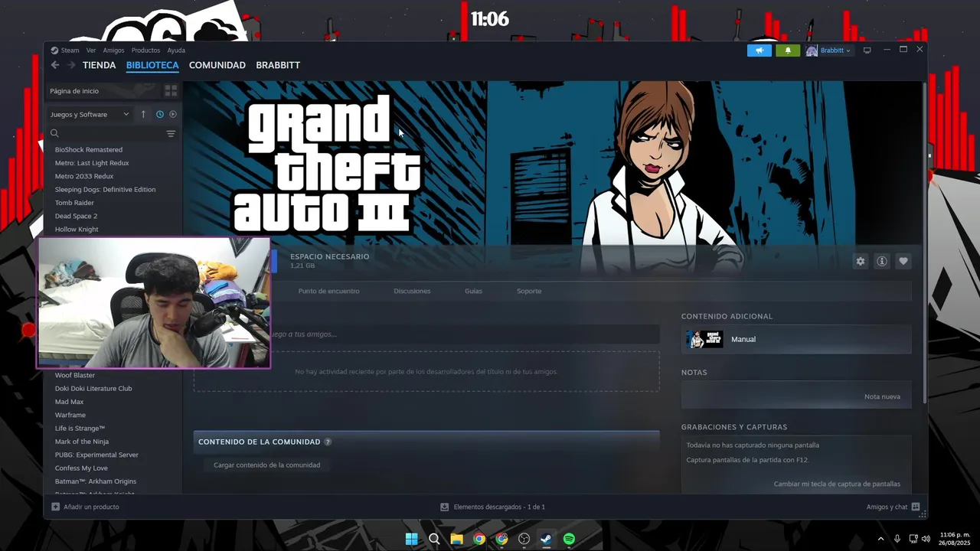
Task: Open Elementos descargados downloads status
Action: (492, 507)
